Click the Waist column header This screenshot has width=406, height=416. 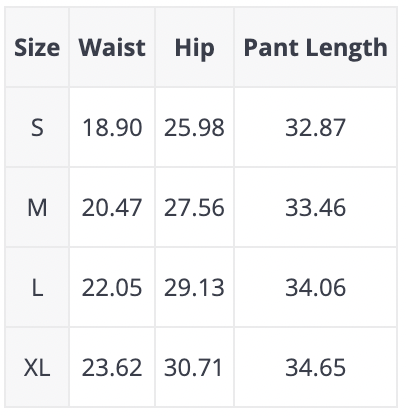(x=112, y=48)
